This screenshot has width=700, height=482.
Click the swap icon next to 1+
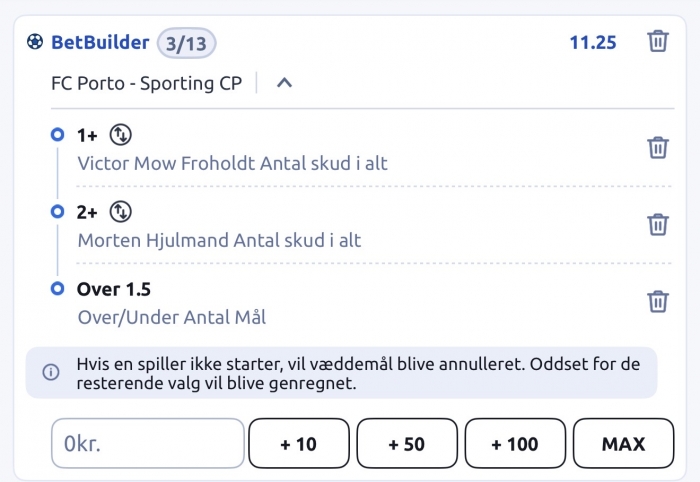pos(120,135)
